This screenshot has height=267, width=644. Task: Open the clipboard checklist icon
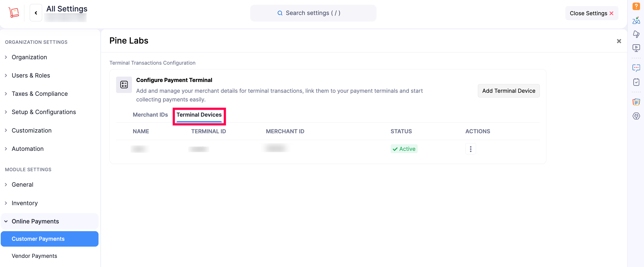coord(636,82)
